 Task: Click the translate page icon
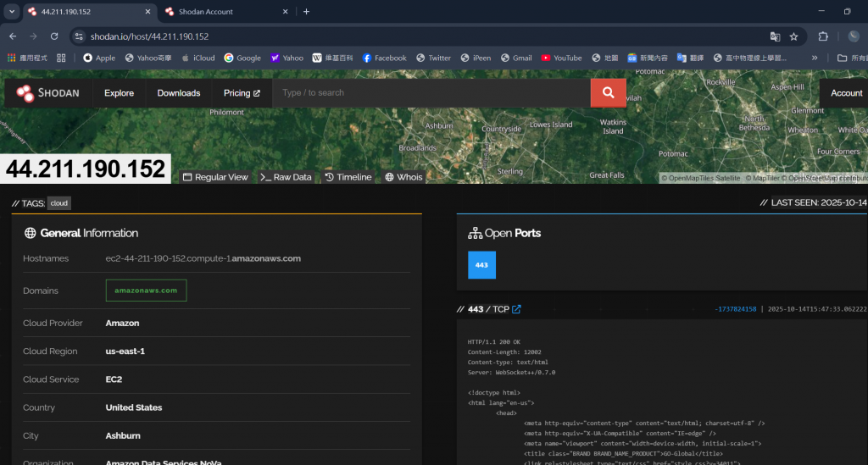coord(775,36)
